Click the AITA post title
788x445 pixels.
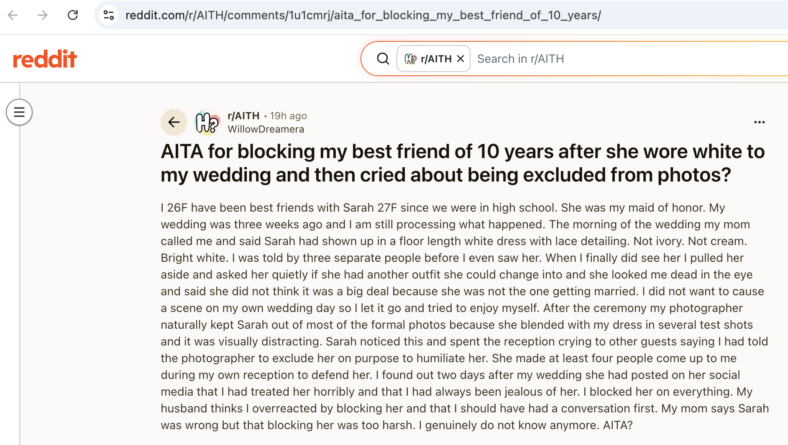[x=462, y=163]
